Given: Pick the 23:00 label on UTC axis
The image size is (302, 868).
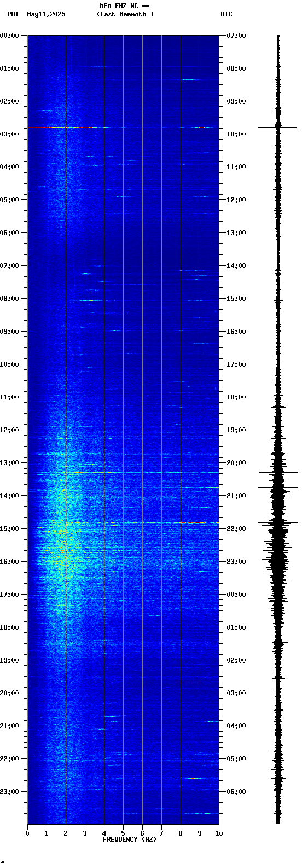Looking at the screenshot, I should pos(236,562).
